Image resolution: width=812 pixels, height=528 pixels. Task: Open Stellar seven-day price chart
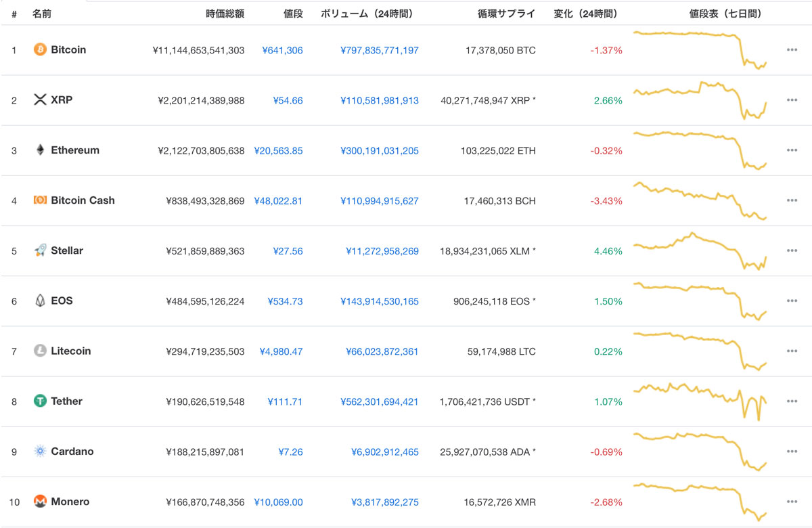tap(700, 250)
